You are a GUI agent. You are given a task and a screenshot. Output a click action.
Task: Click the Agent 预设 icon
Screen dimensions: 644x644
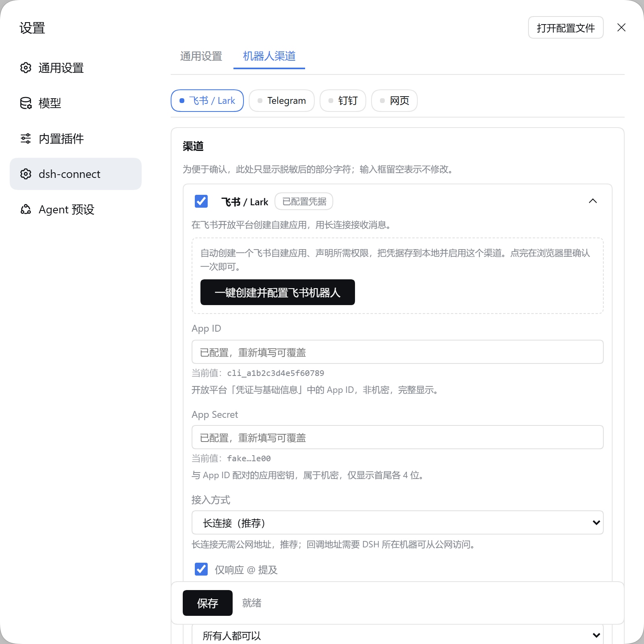point(26,209)
